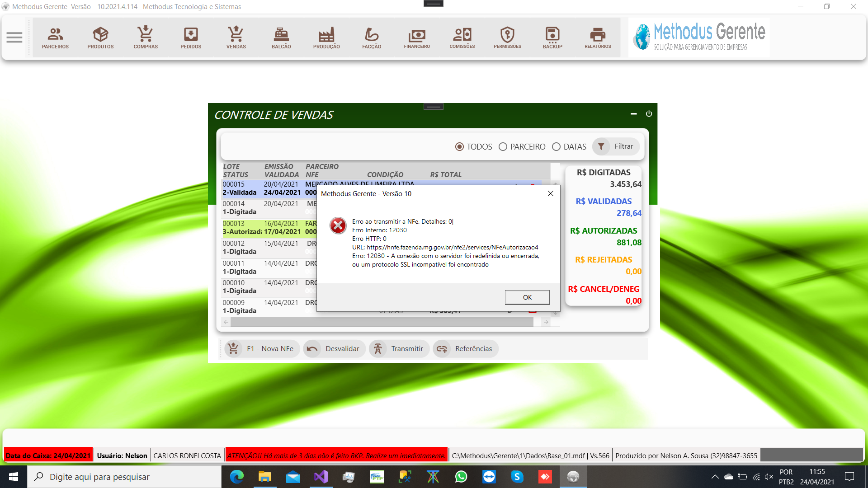The height and width of the screenshot is (488, 868).
Task: Open the hamburger main menu
Action: pyautogui.click(x=14, y=38)
